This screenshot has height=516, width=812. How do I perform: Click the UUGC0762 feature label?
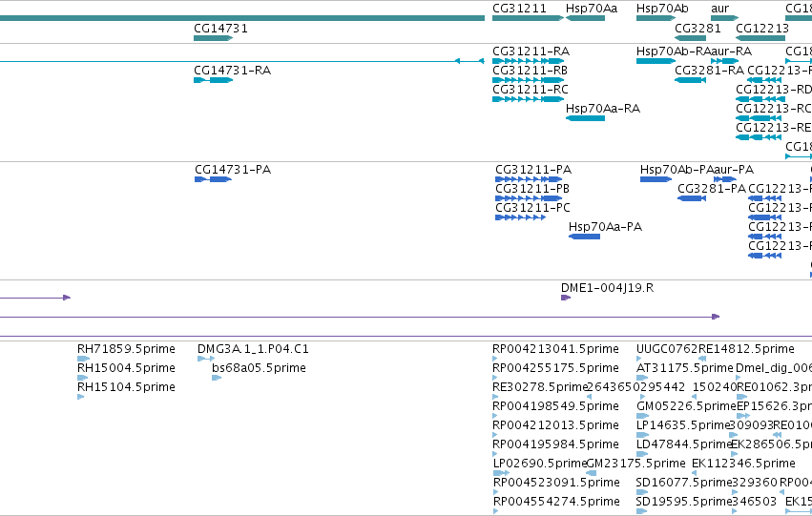click(667, 349)
